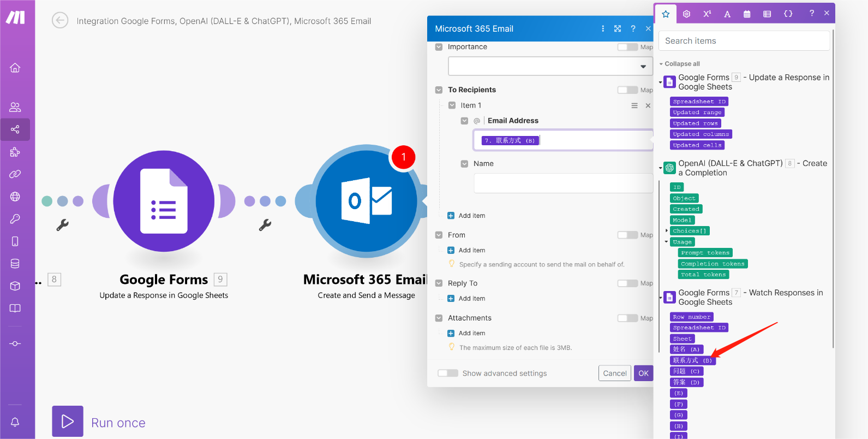Open Keys icon in sidebar
This screenshot has height=439, width=868.
pyautogui.click(x=15, y=219)
